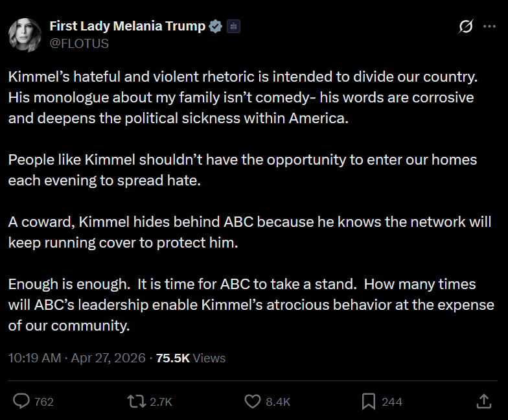
Task: Click the reply speech bubble icon
Action: (x=21, y=402)
